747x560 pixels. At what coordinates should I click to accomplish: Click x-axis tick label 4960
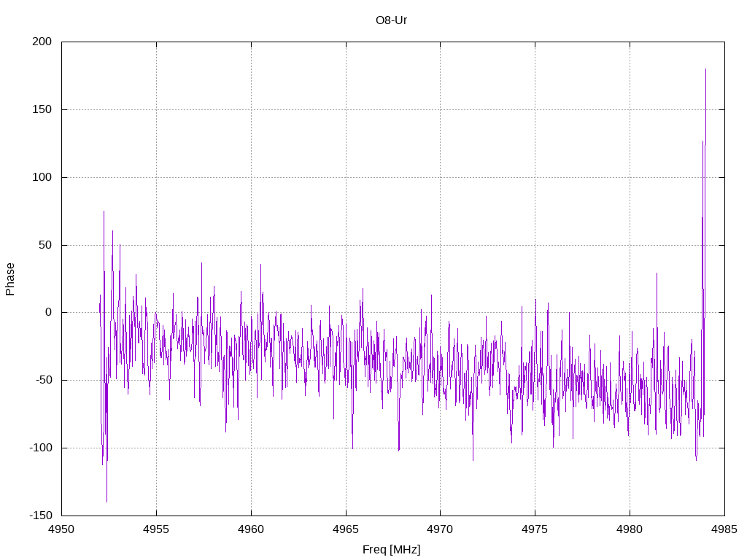pyautogui.click(x=251, y=529)
